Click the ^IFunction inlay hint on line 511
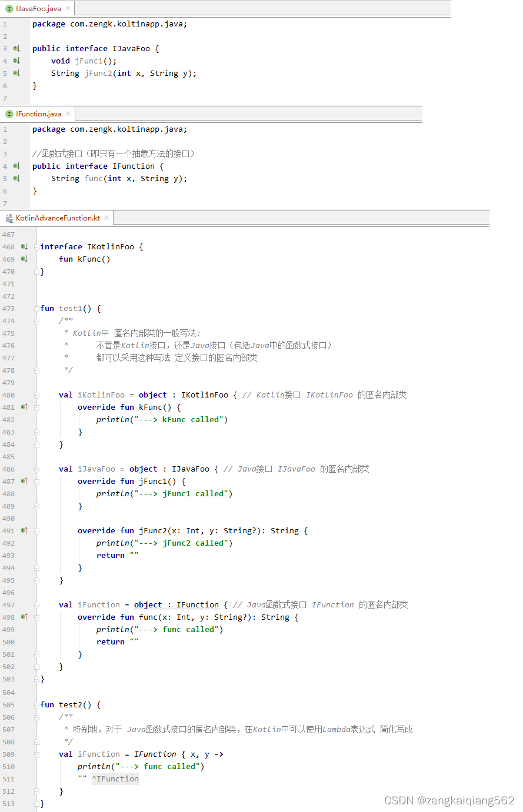This screenshot has height=812, width=523. 115,778
